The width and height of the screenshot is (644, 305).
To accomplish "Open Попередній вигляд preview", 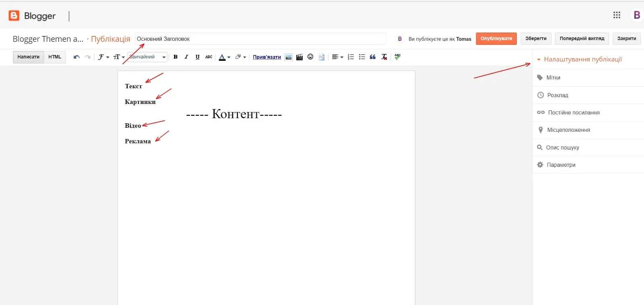I will click(582, 39).
